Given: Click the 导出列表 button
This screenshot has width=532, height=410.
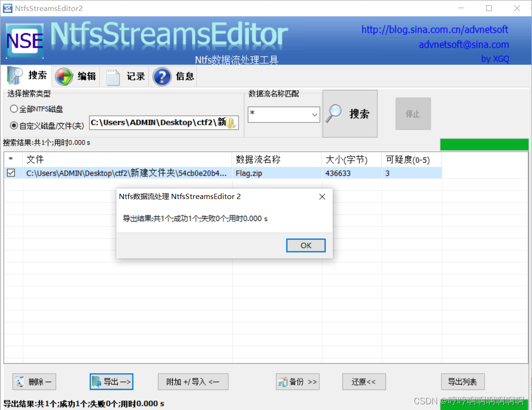Looking at the screenshot, I should [463, 382].
